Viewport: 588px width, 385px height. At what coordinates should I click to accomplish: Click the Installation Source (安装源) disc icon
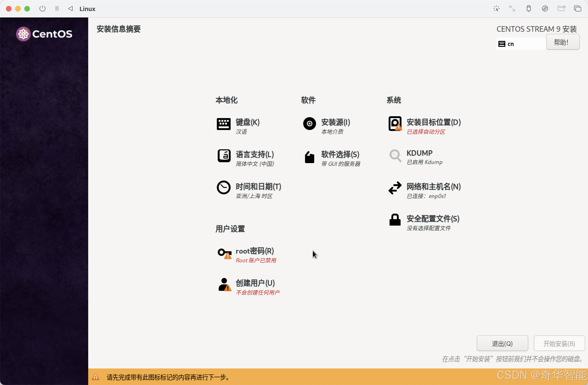[309, 123]
